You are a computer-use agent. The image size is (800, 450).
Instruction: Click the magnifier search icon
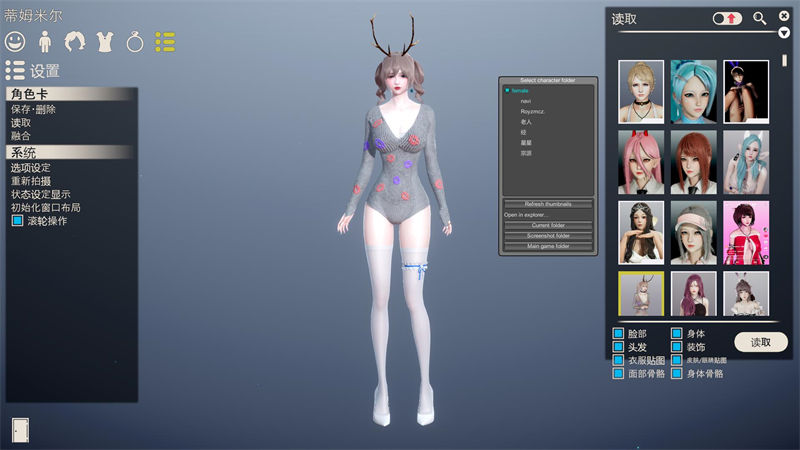click(760, 18)
